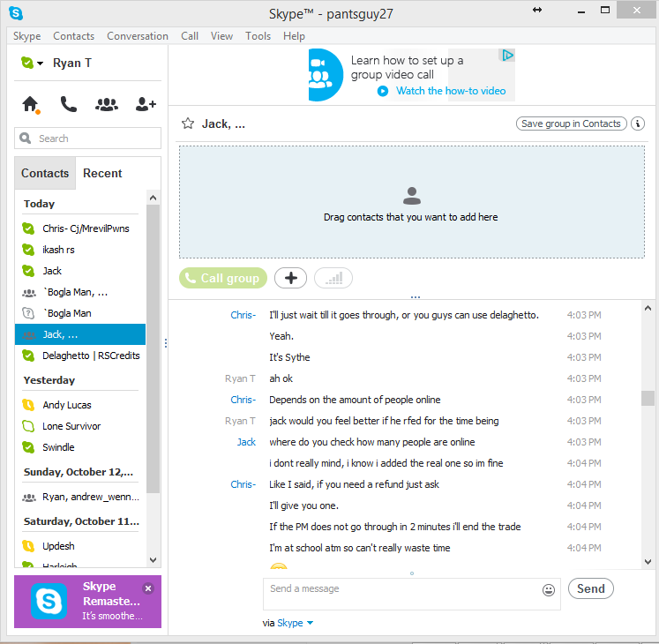Click the ad choices icon on banner
659x644 pixels.
click(x=507, y=55)
